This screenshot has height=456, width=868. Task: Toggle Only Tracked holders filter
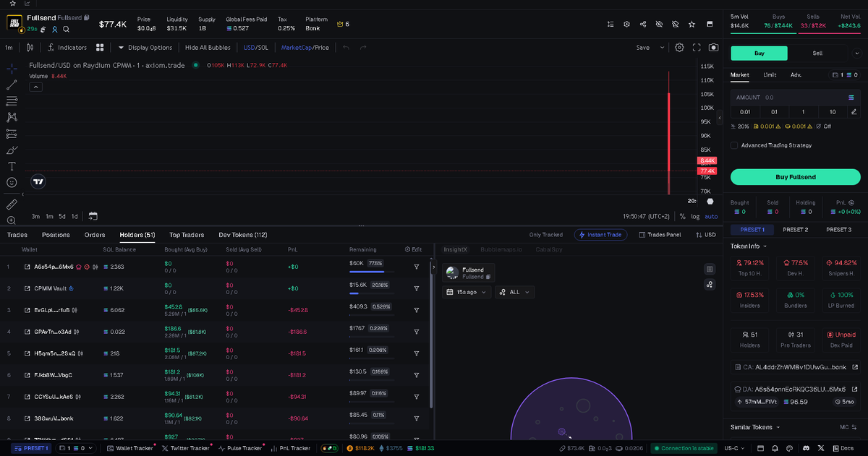[x=546, y=235]
